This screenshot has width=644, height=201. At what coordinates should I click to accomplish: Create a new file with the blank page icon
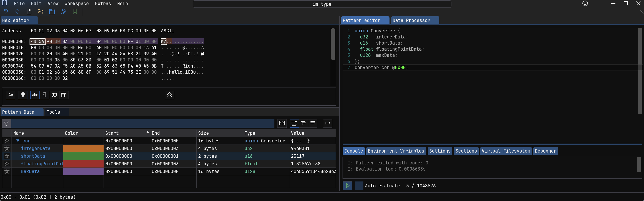click(29, 12)
